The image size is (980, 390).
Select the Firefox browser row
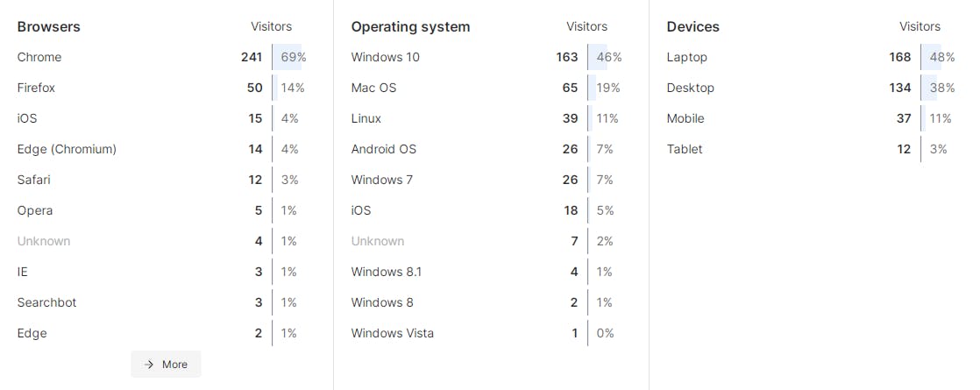point(162,88)
